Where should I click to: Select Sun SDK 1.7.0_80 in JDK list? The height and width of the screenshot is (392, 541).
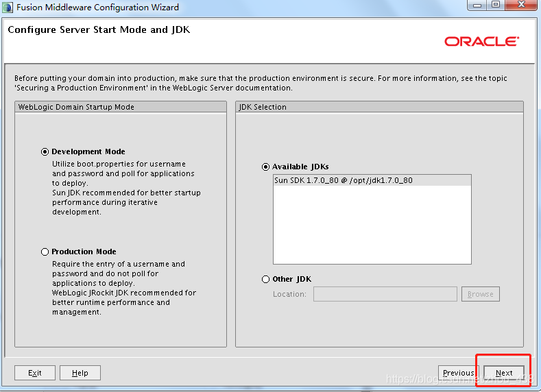pyautogui.click(x=372, y=180)
